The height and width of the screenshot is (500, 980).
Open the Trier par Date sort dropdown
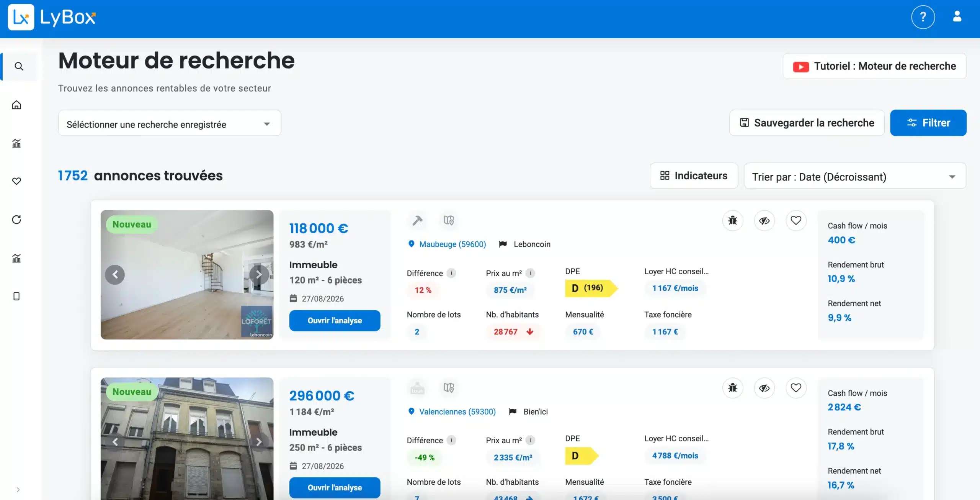click(x=855, y=176)
